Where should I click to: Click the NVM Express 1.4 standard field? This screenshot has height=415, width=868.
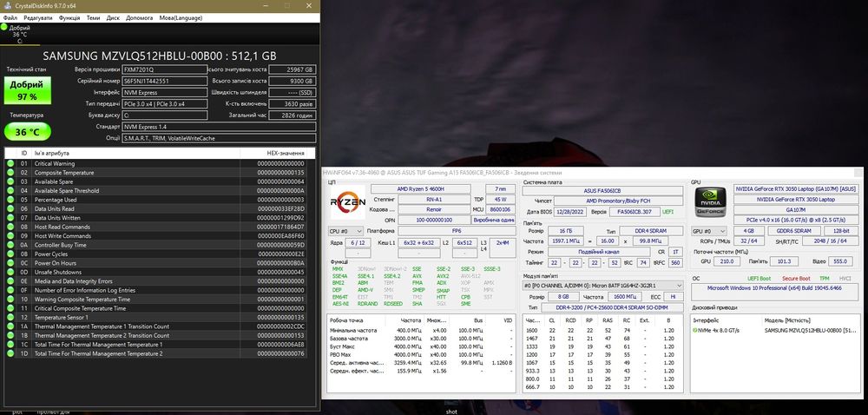click(220, 127)
